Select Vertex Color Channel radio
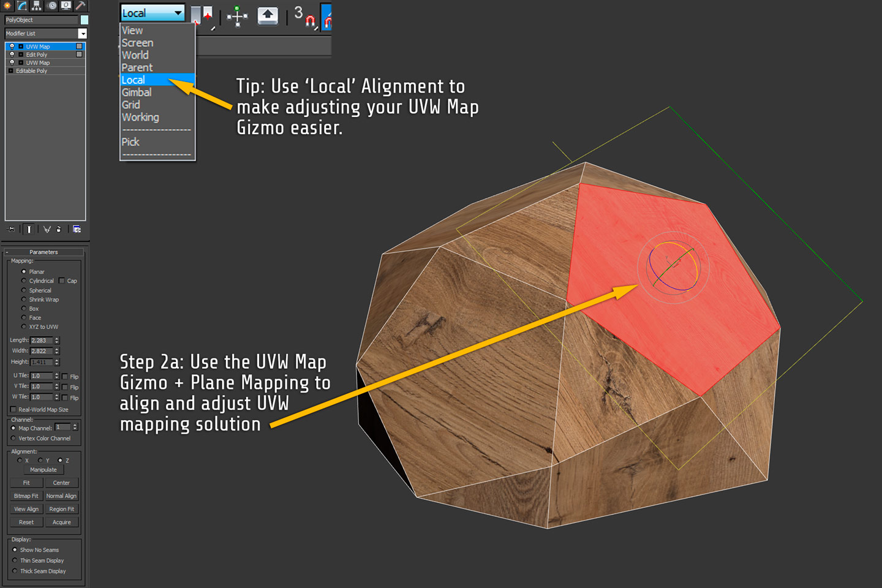 tap(13, 438)
